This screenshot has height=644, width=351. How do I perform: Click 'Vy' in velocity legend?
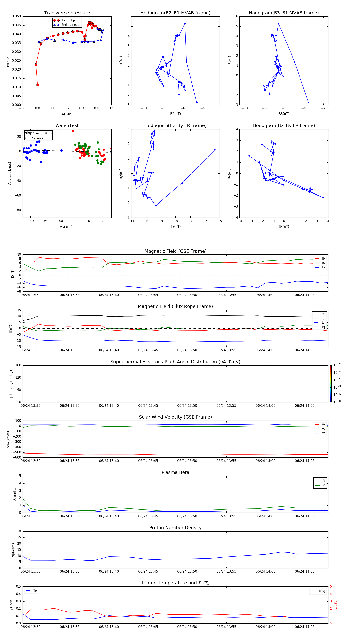point(320,429)
